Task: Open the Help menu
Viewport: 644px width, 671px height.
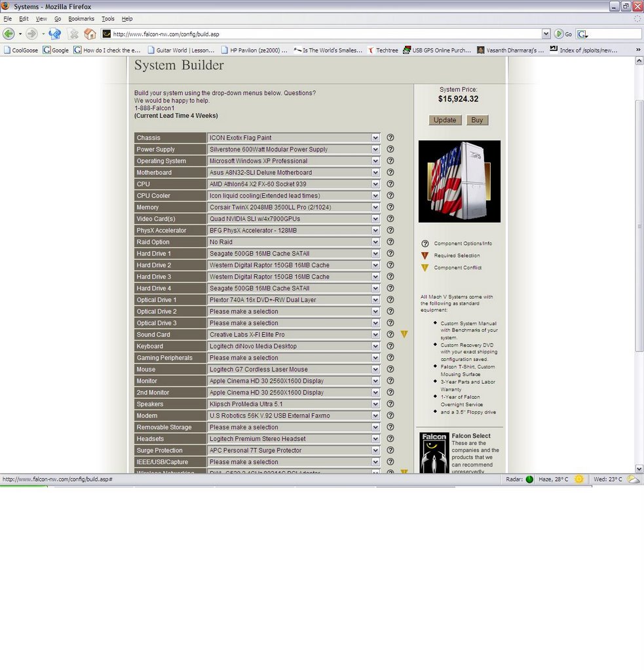Action: tap(127, 19)
